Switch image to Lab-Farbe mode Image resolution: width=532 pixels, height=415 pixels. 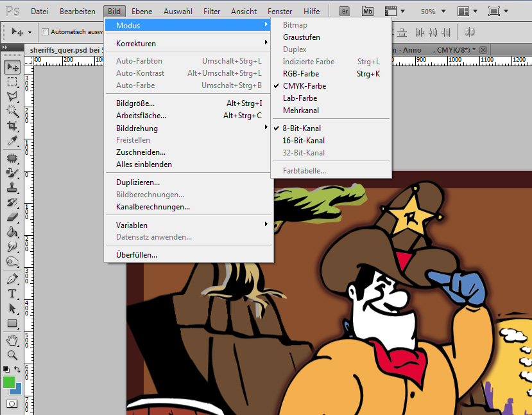click(300, 98)
